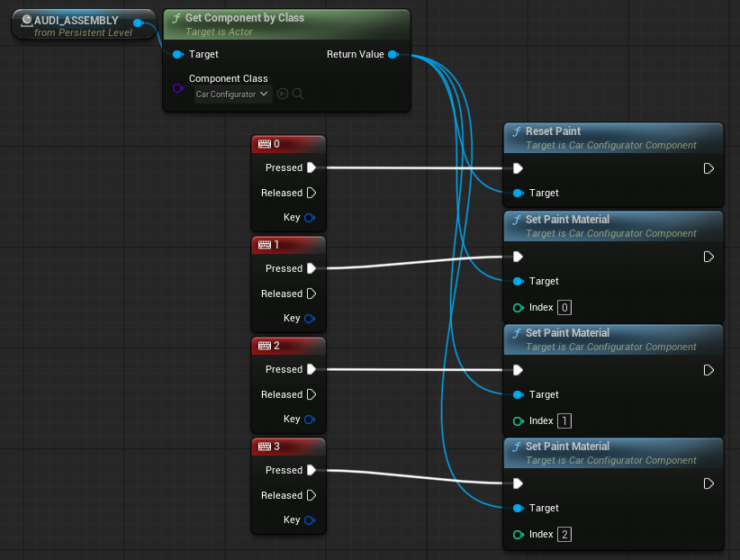Click Target pin of Set Paint Material Index 1

click(x=519, y=394)
